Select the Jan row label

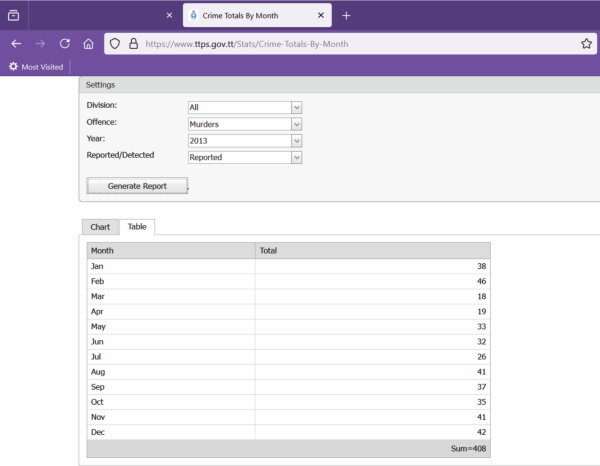tap(97, 266)
